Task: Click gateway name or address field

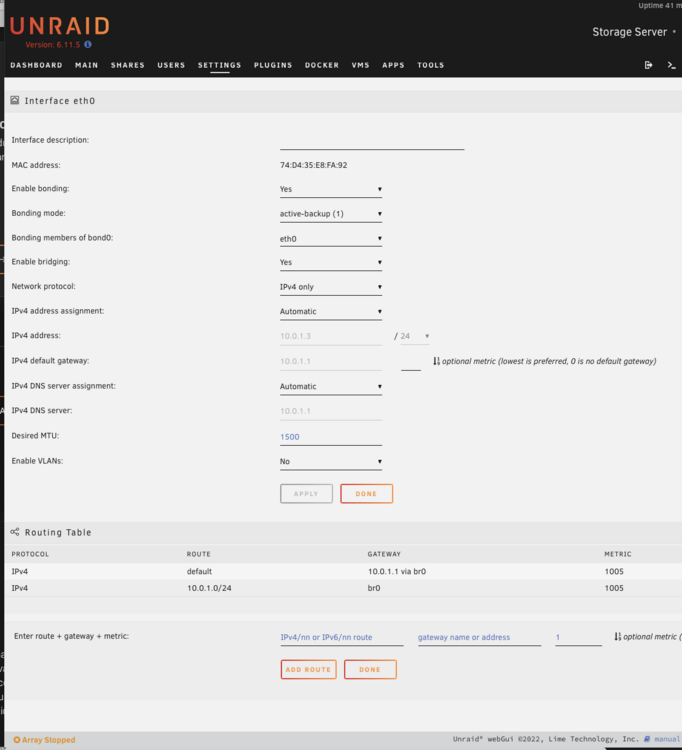Action: [479, 637]
